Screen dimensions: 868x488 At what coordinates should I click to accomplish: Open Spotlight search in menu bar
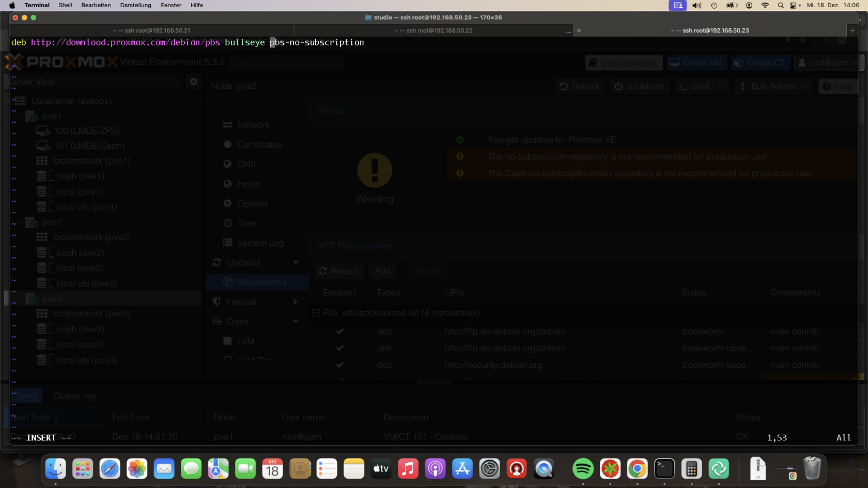click(781, 5)
